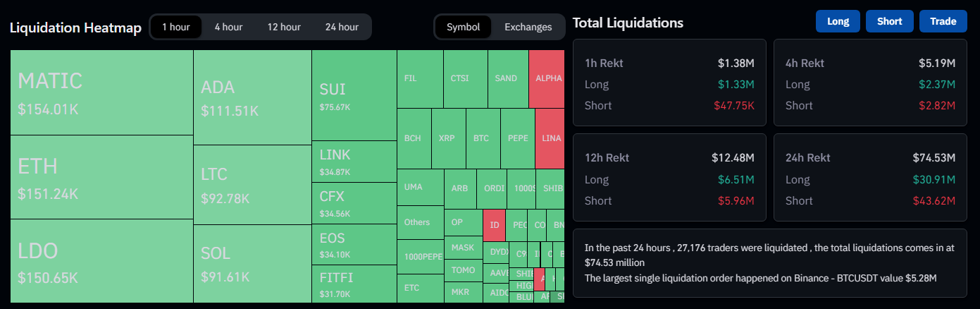Select the SOL $91.61K tile

point(252,263)
